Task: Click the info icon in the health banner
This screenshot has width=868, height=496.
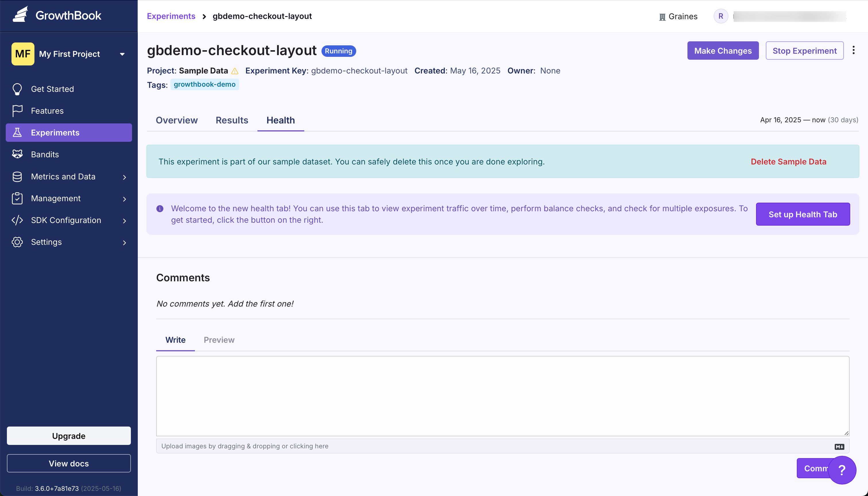Action: (159, 208)
